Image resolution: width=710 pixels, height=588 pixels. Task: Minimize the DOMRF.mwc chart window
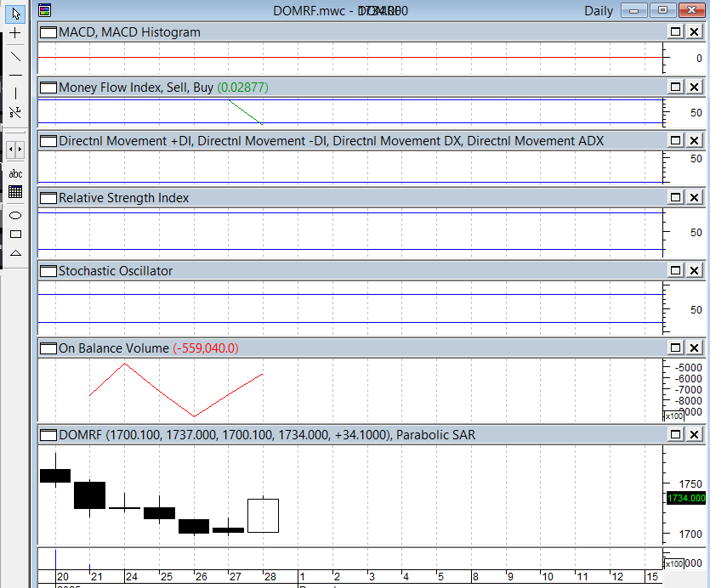[x=634, y=10]
